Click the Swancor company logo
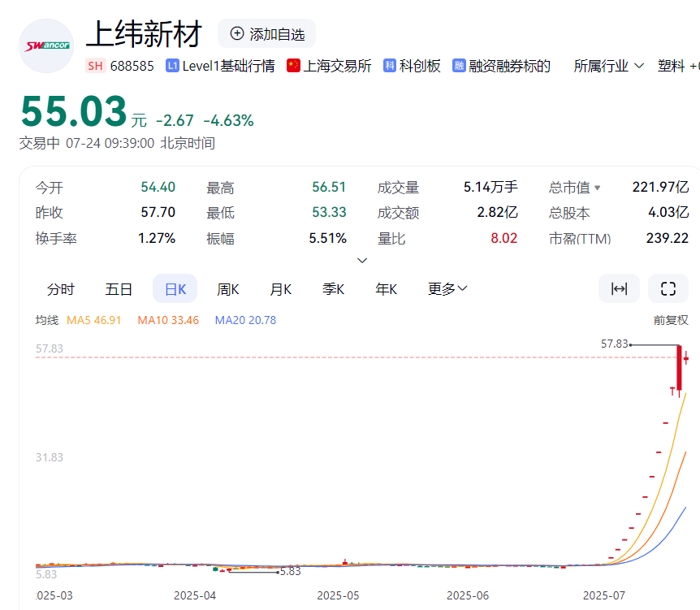 46,46
